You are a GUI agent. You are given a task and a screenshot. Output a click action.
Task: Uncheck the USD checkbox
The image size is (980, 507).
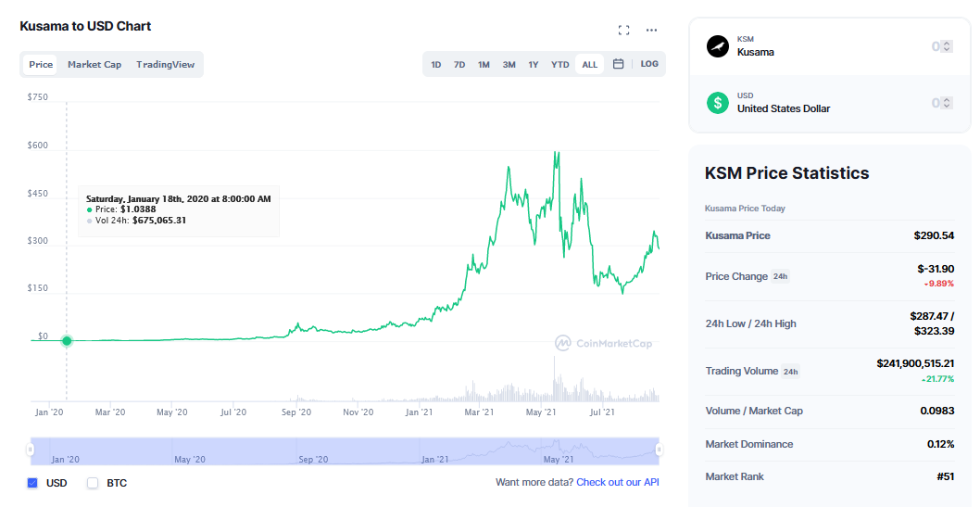tap(32, 483)
